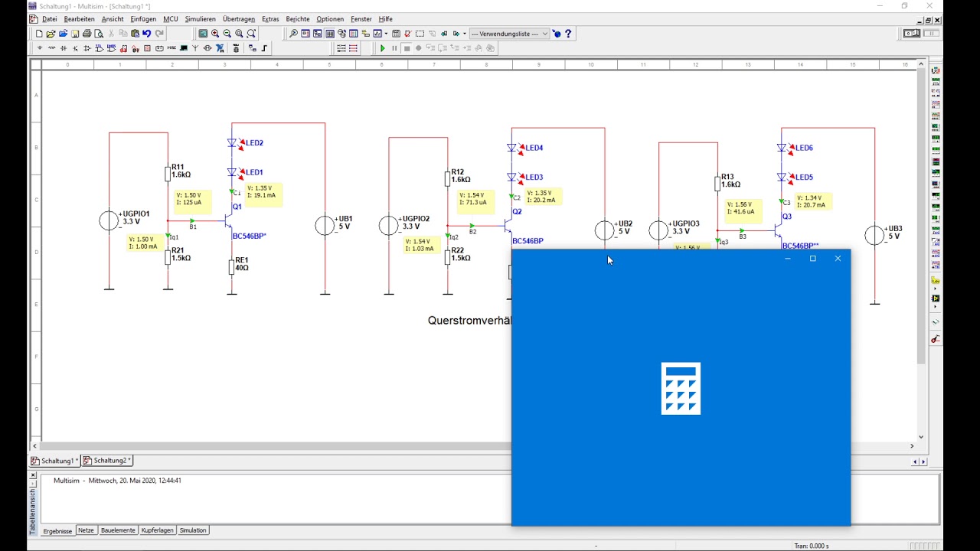Toggle the simulation switch in top right
This screenshot has height=551, width=980.
click(912, 34)
